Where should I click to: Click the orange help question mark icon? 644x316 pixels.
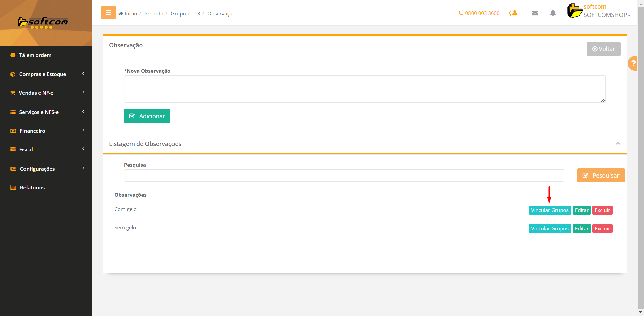[633, 63]
